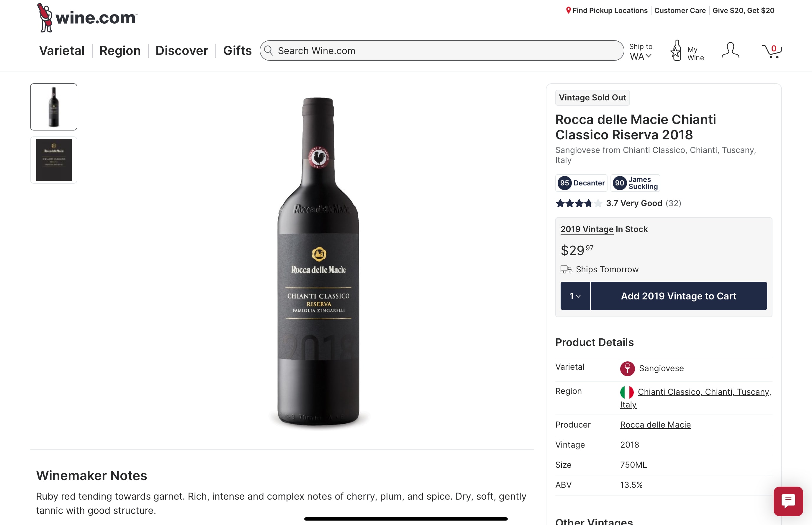Expand the Ship to WA selector
Viewport: 812px width, 525px height.
pos(640,52)
